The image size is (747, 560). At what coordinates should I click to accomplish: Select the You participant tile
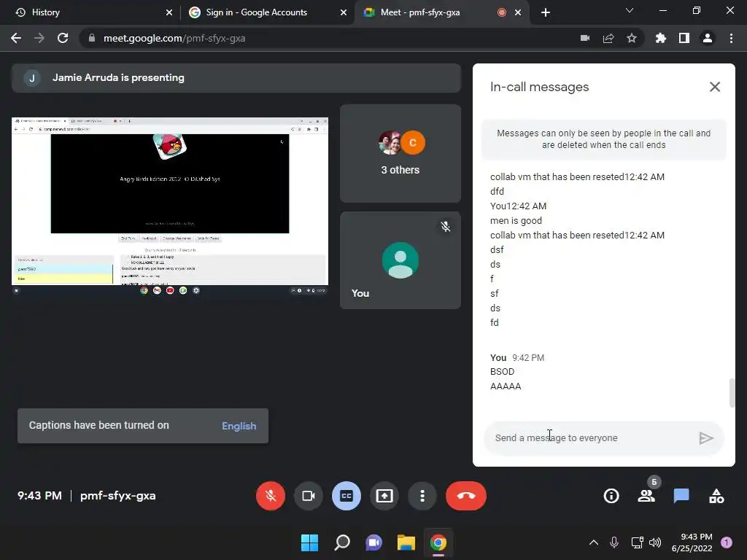pos(400,260)
